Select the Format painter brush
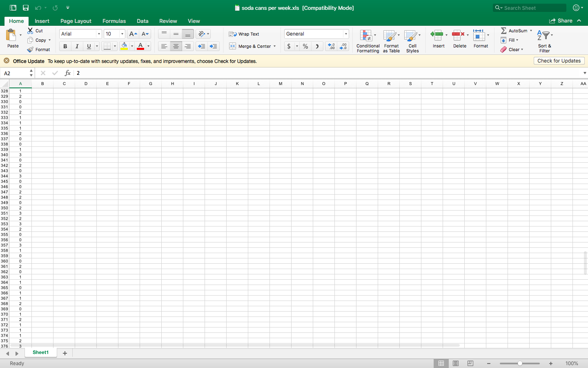This screenshot has width=588, height=368. [30, 49]
